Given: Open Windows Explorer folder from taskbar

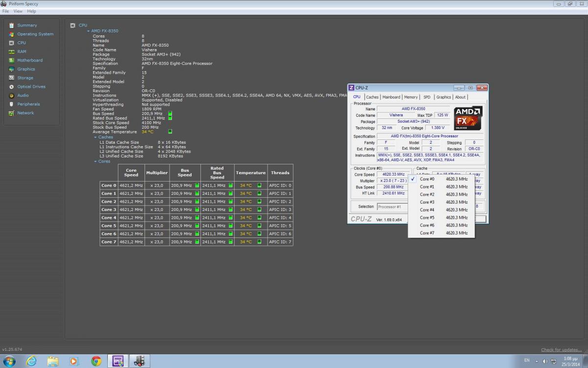Looking at the screenshot, I should (53, 361).
